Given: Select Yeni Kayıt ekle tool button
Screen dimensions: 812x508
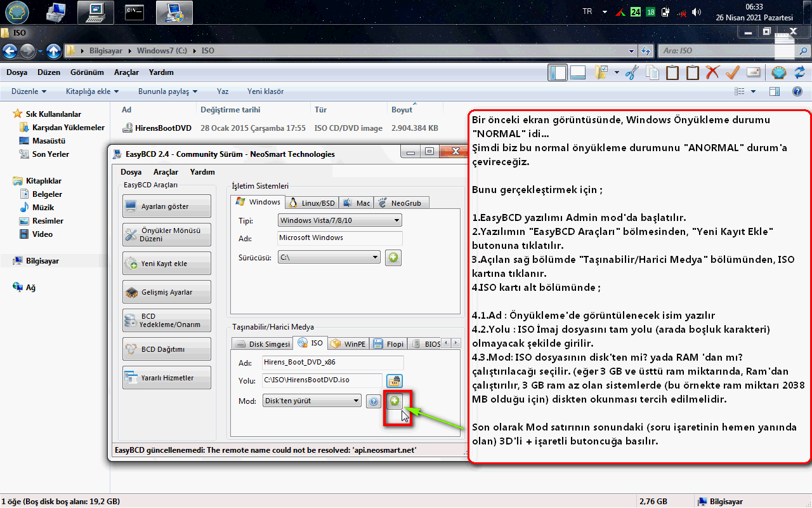Looking at the screenshot, I should [167, 264].
